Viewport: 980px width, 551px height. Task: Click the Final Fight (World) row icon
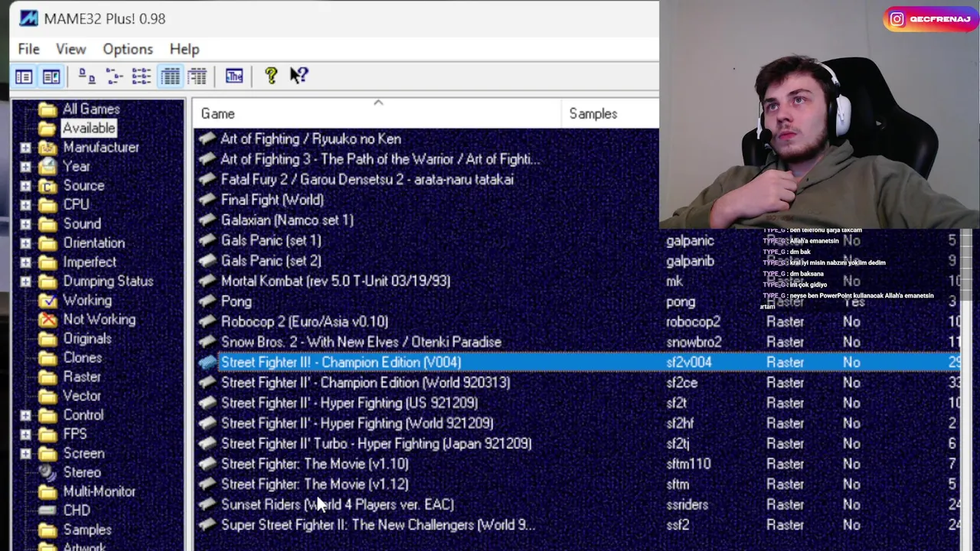pos(207,201)
